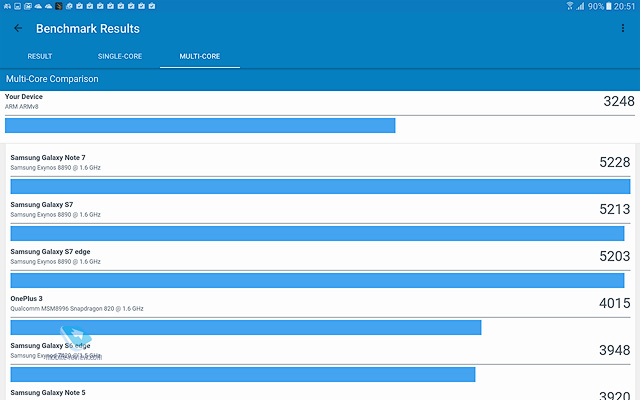Tap the dark orange app notification icon
The height and width of the screenshot is (400, 640).
[x=59, y=6]
